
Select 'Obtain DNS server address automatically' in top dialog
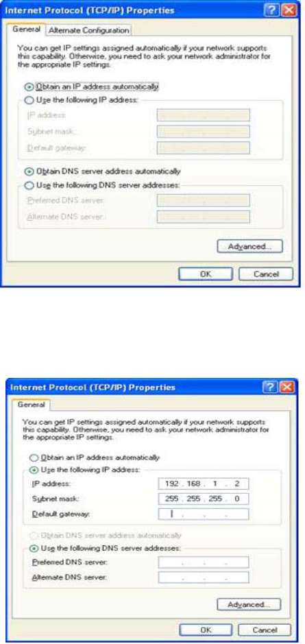point(103,171)
